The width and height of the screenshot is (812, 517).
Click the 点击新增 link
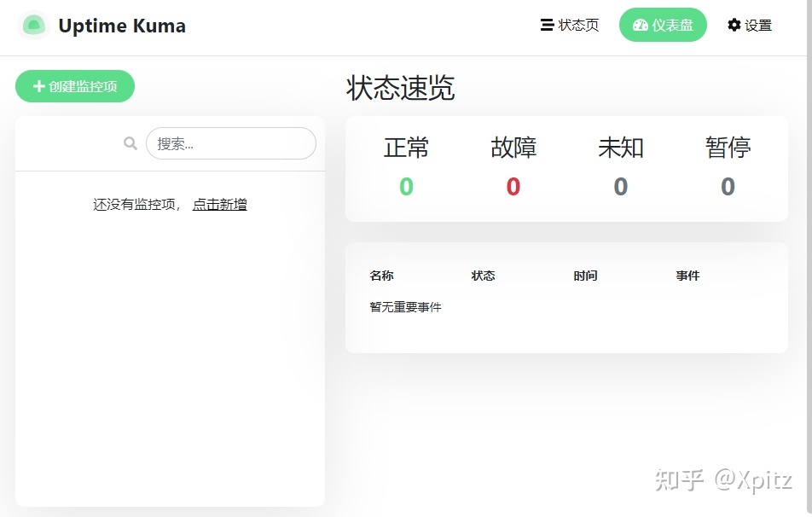point(219,205)
